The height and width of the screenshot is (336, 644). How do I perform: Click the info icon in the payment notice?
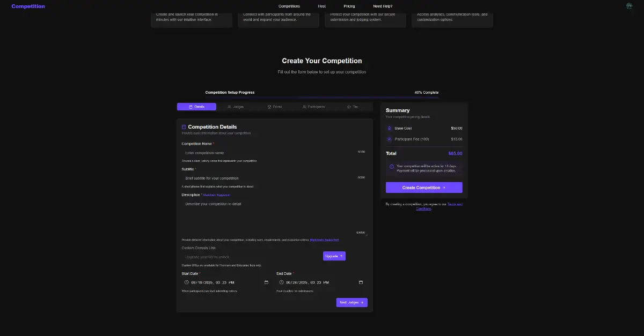391,167
